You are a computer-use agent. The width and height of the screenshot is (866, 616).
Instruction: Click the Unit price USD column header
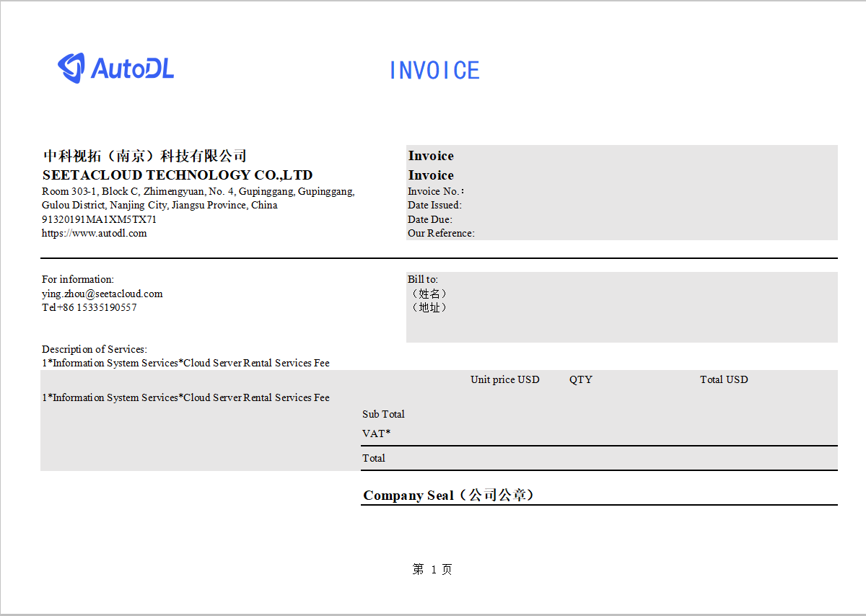(x=505, y=379)
